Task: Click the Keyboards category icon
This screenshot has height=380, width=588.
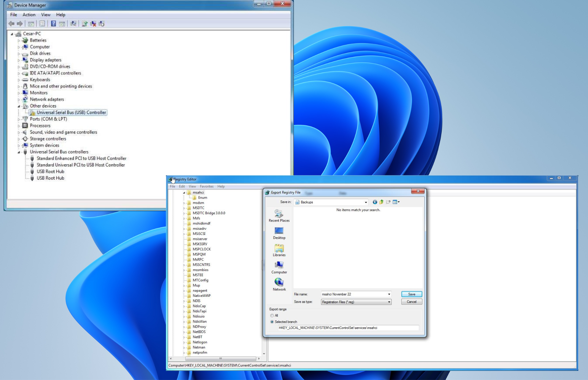Action: point(25,80)
